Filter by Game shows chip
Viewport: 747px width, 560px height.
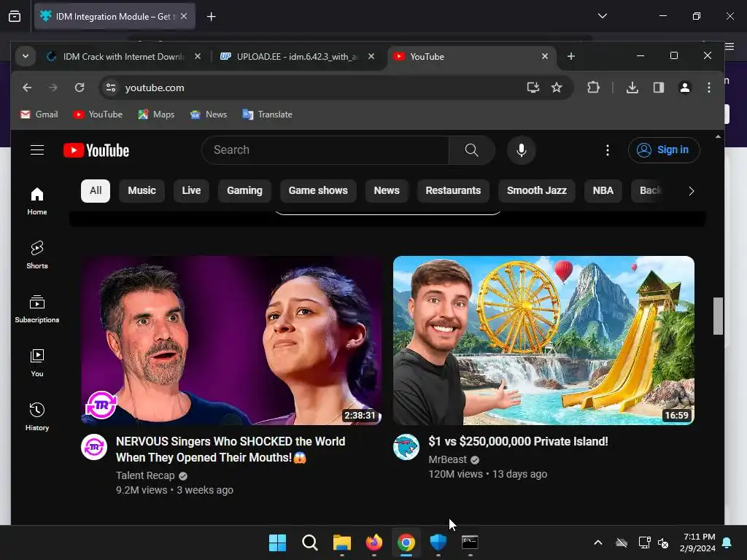[318, 190]
